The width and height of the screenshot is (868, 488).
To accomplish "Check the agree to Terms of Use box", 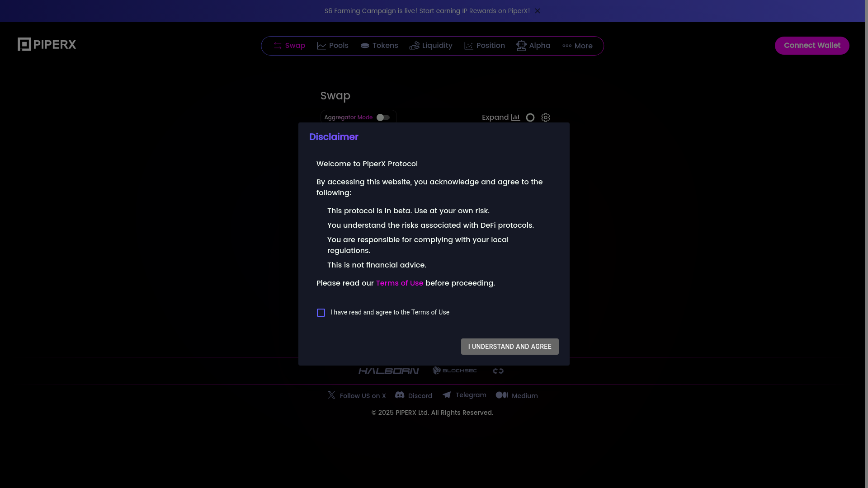I will [x=321, y=313].
